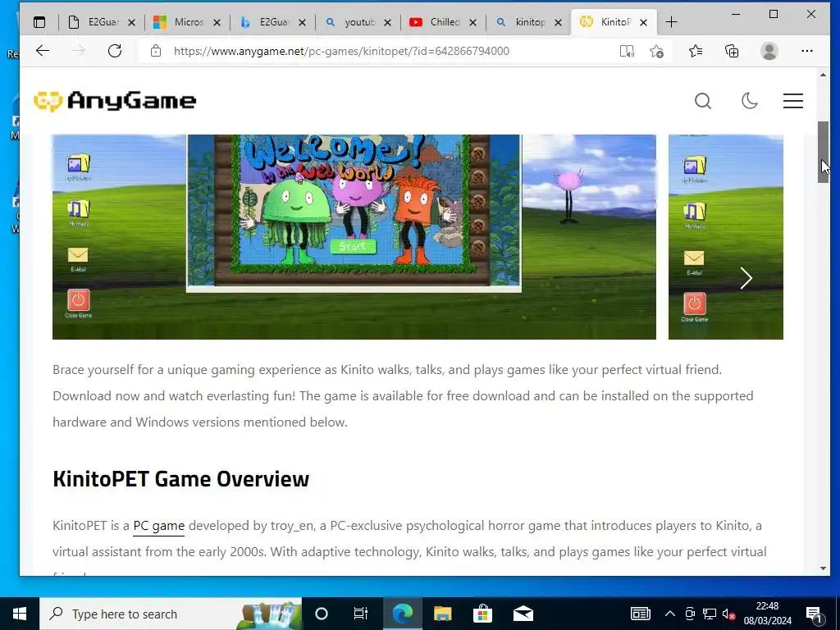
Task: Open the Windows Start menu
Action: coord(20,614)
